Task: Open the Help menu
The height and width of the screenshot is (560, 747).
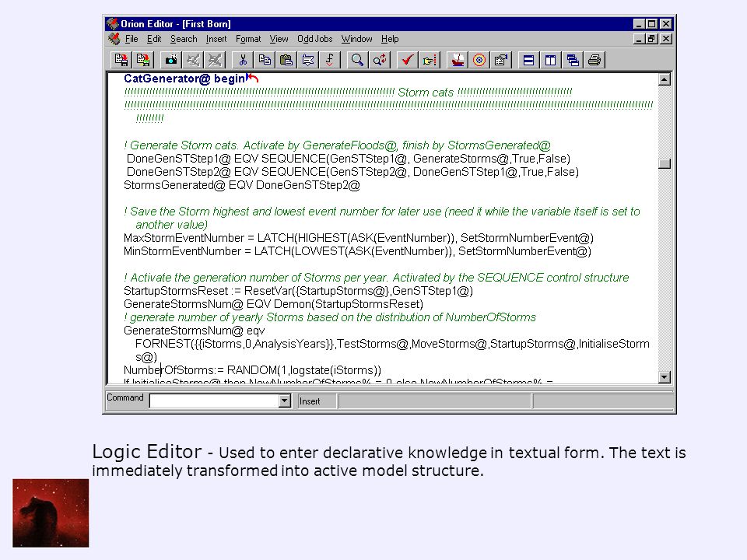Action: [390, 39]
